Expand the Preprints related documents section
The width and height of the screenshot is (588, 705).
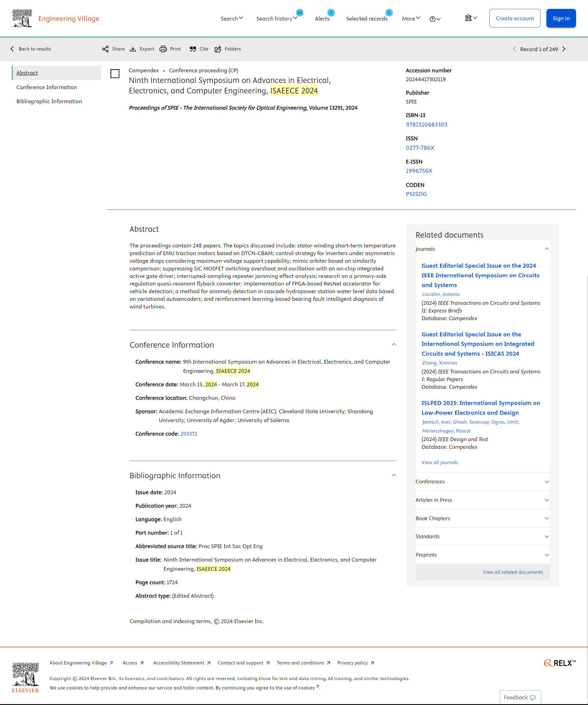click(x=547, y=555)
